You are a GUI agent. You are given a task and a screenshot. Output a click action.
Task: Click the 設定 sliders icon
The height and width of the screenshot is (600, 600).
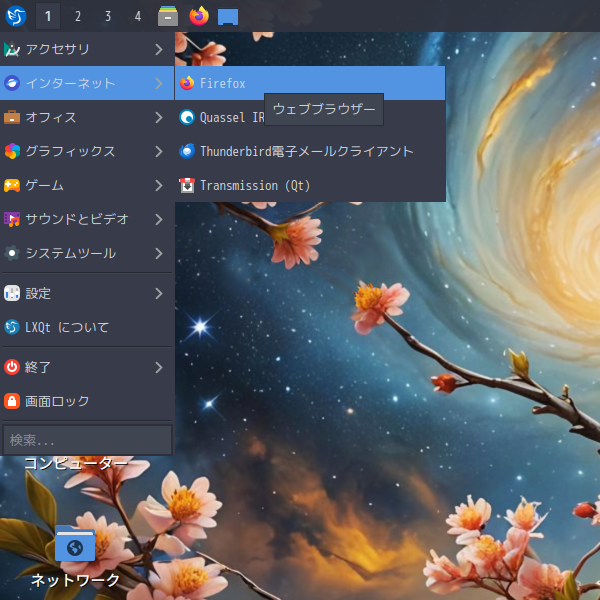coord(12,293)
